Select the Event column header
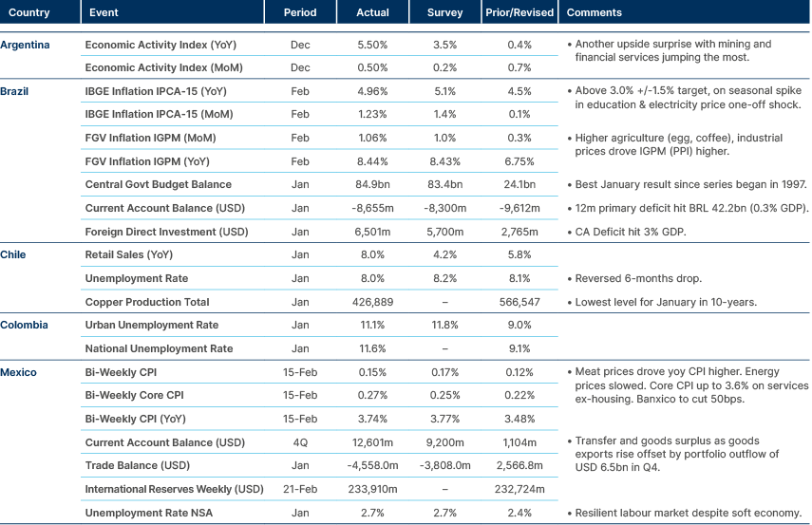 (103, 13)
